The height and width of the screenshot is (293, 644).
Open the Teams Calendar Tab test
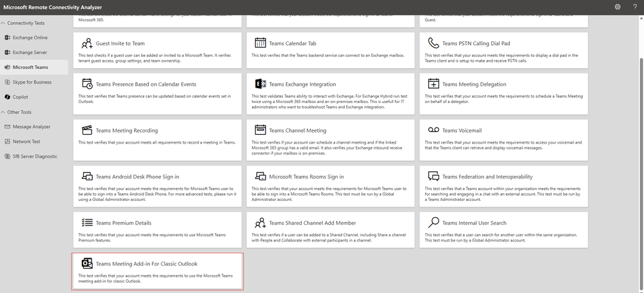point(331,50)
